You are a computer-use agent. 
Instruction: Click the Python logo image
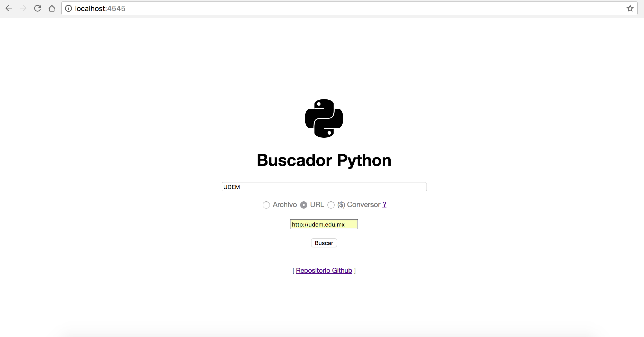pos(324,118)
